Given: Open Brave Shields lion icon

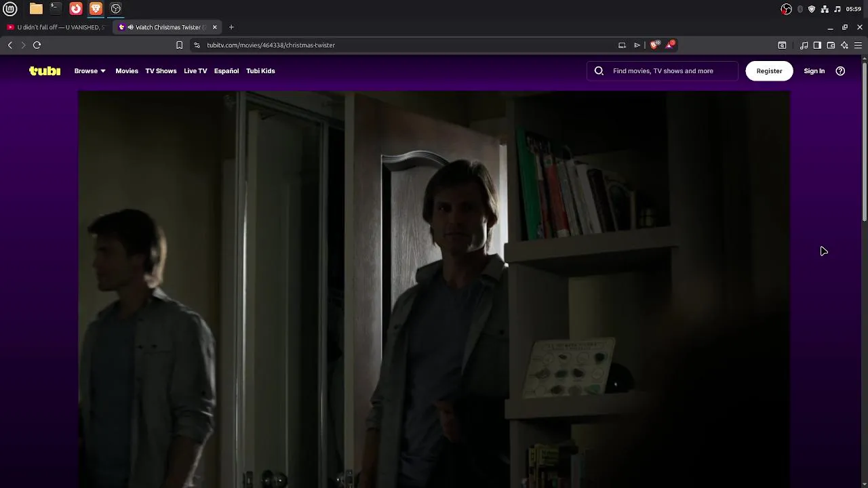Looking at the screenshot, I should (x=654, y=45).
